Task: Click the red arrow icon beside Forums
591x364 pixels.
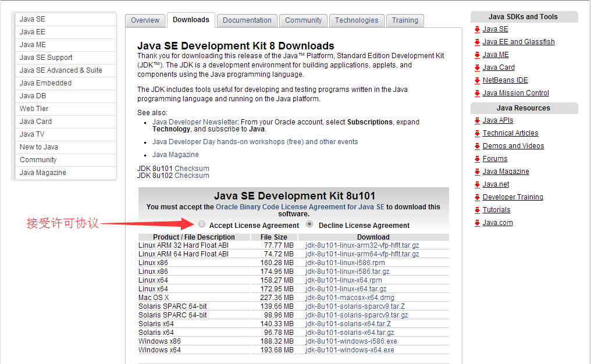Action: tap(477, 159)
